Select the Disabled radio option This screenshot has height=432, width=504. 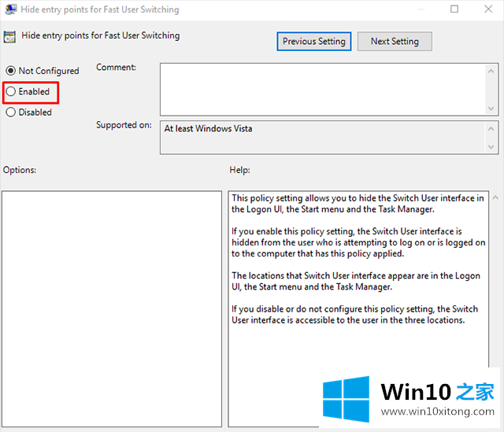[x=10, y=113]
